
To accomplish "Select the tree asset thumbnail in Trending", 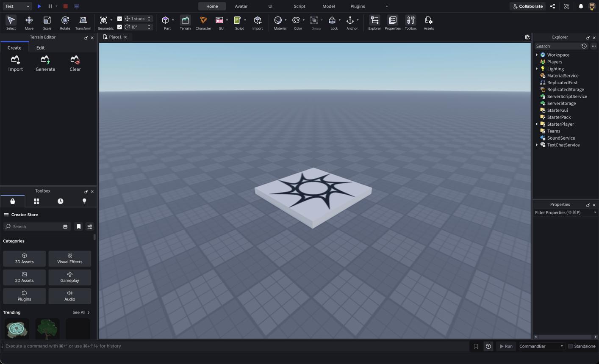I will coord(47,329).
